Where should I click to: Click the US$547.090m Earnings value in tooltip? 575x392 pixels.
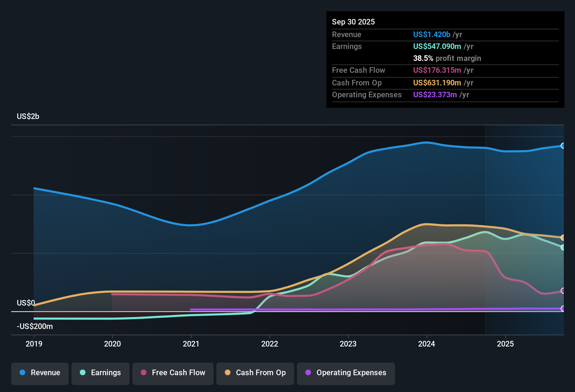(437, 46)
